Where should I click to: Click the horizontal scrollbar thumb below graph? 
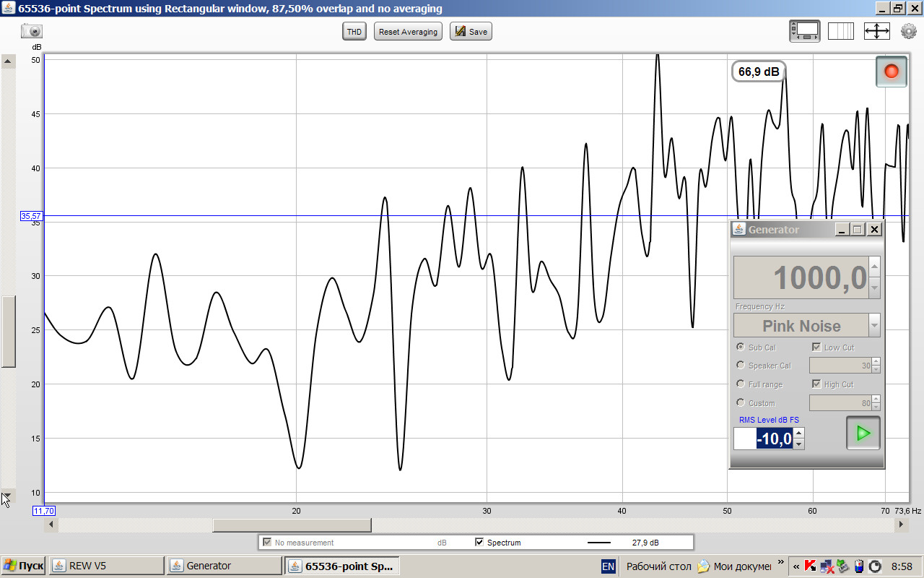[292, 525]
